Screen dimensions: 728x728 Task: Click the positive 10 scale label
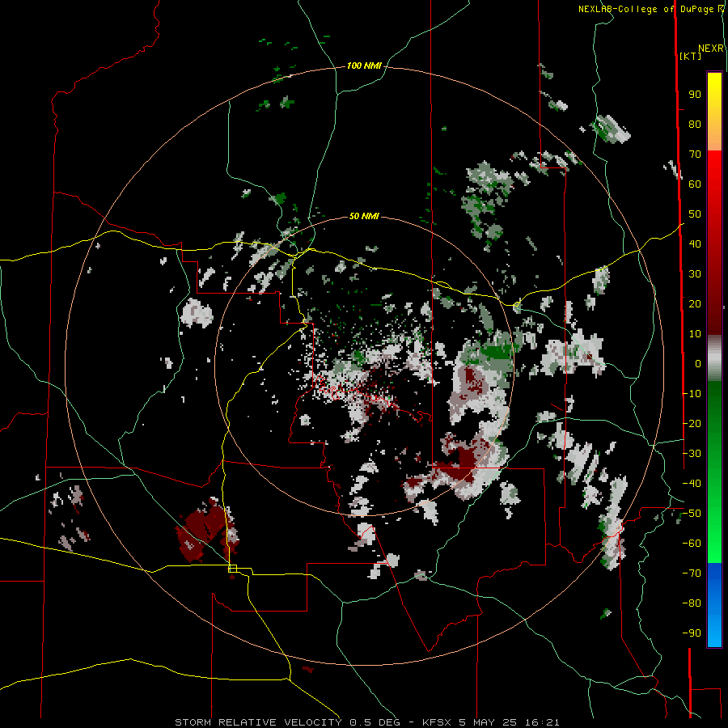[695, 334]
